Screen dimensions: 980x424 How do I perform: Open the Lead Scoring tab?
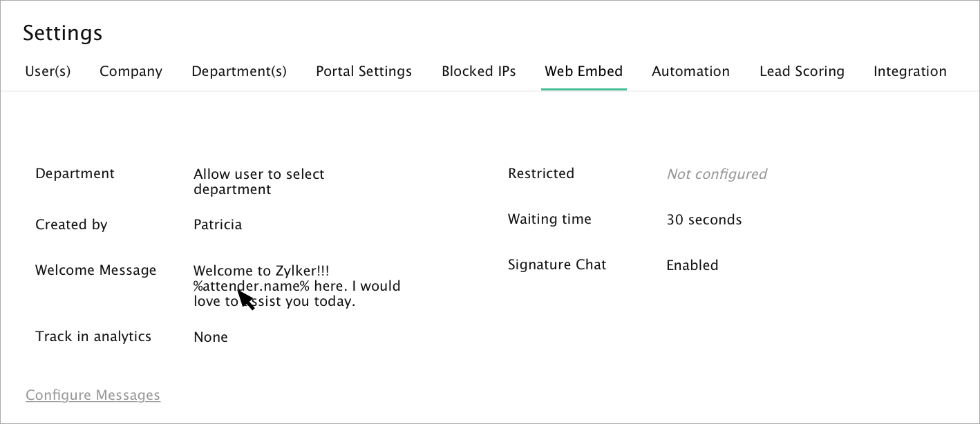802,71
